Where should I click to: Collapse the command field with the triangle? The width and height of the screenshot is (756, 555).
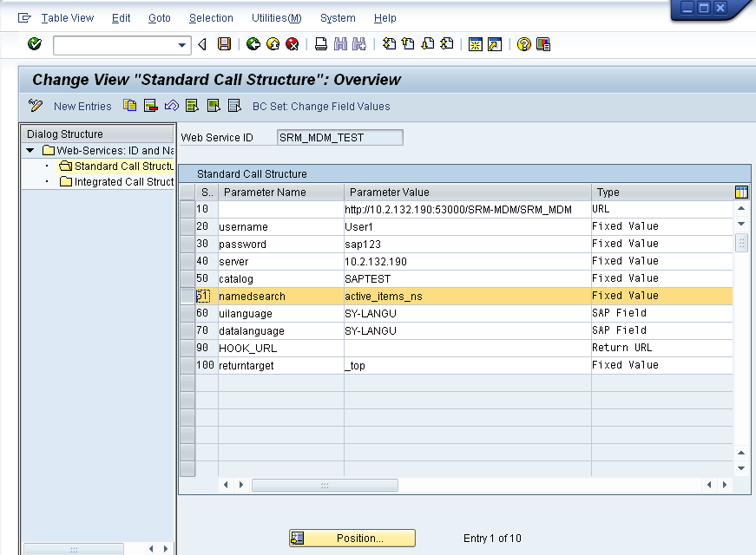click(x=202, y=44)
